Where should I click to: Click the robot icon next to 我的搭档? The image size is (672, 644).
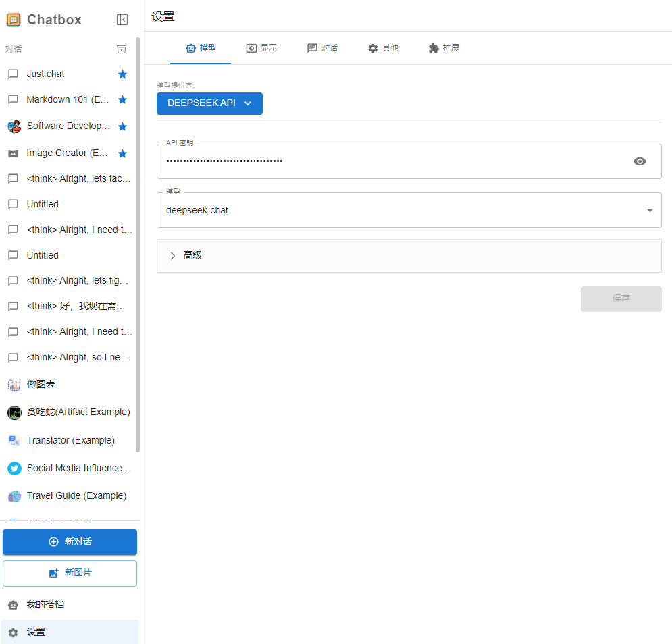click(14, 605)
